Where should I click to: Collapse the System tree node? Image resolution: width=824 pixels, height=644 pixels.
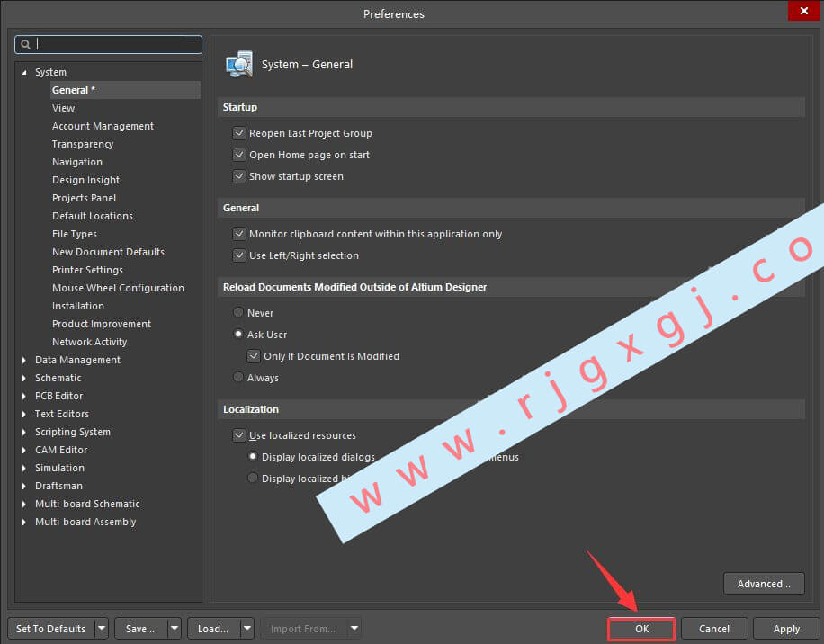tap(24, 73)
